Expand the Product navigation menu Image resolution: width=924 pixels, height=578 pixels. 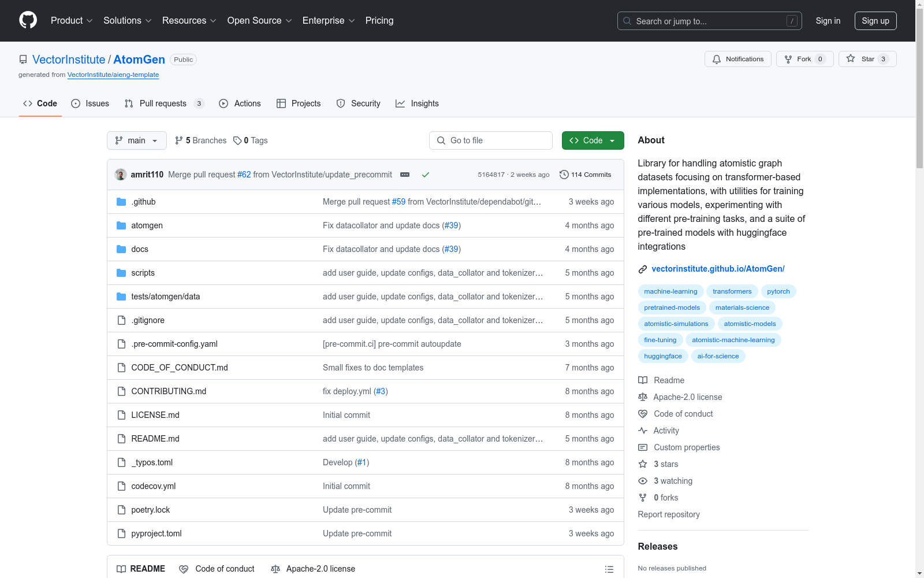click(x=72, y=21)
